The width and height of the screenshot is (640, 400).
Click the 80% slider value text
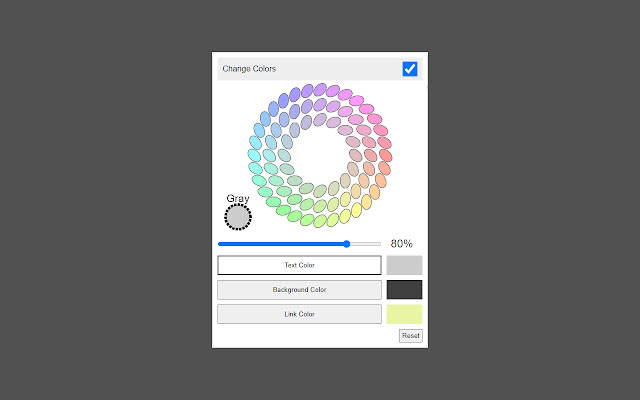tap(402, 244)
